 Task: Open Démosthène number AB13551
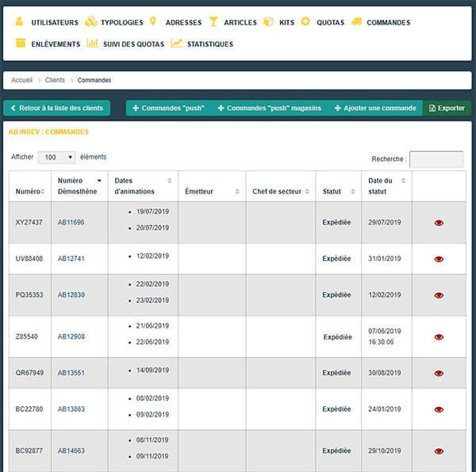[x=71, y=373]
